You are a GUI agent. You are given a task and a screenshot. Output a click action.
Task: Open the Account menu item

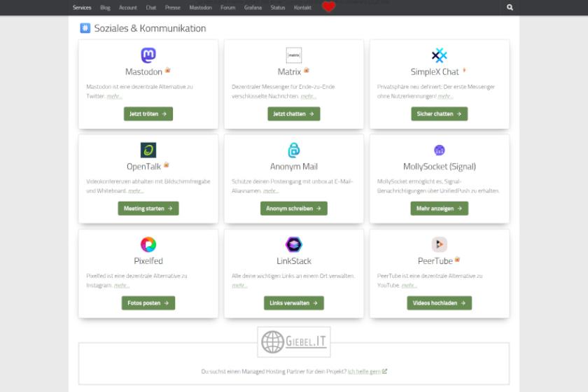click(x=128, y=8)
